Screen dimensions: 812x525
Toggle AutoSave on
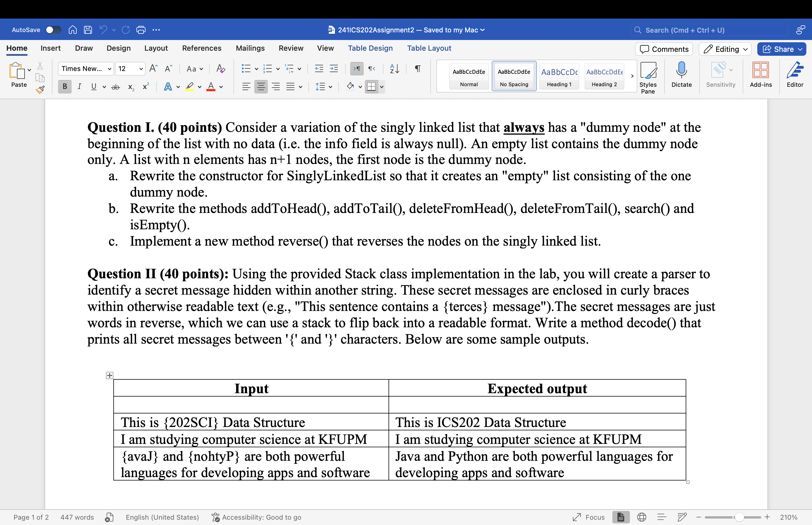coord(53,30)
